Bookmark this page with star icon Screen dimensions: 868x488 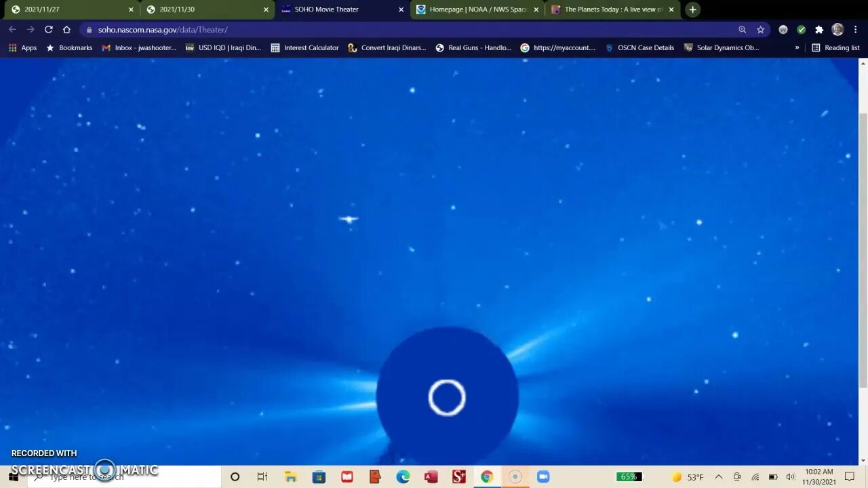pyautogui.click(x=760, y=30)
